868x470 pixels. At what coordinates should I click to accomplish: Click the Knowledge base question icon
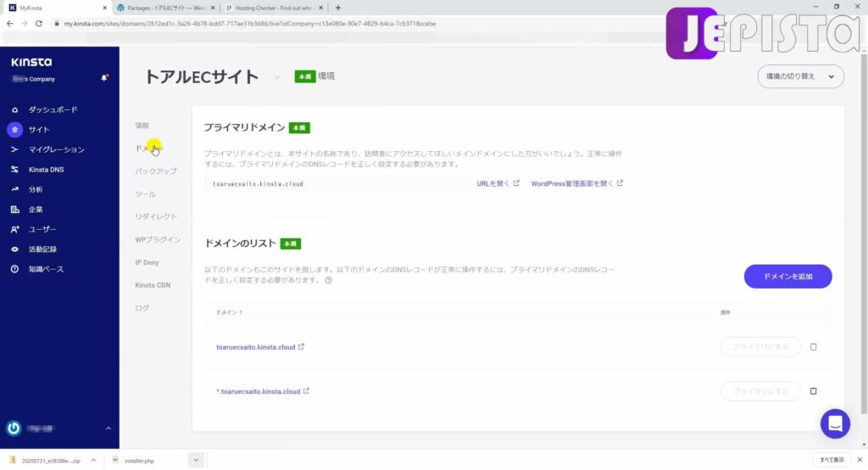14,270
